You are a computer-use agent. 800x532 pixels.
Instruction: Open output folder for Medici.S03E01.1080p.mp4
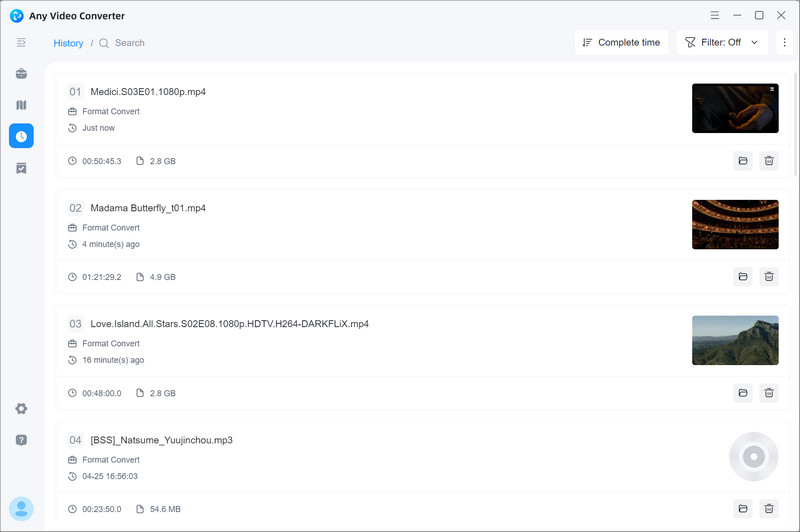tap(743, 161)
